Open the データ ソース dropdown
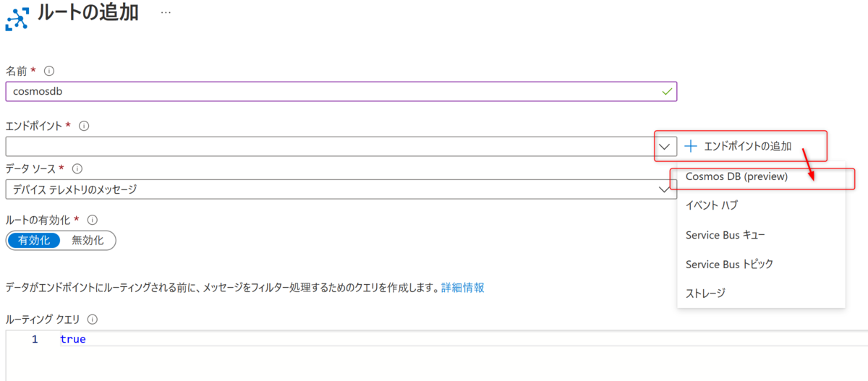The height and width of the screenshot is (381, 868). [341, 189]
